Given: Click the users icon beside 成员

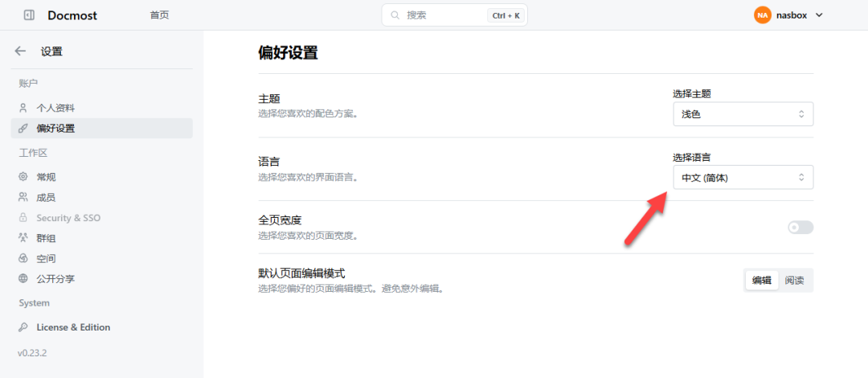Looking at the screenshot, I should 23,197.
